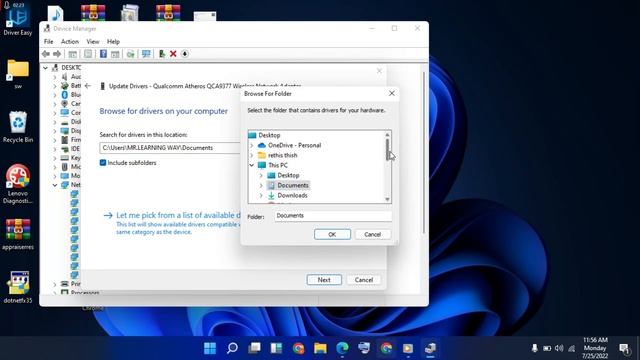The image size is (640, 360).
Task: Open File Explorer from the taskbar
Action: [320, 348]
